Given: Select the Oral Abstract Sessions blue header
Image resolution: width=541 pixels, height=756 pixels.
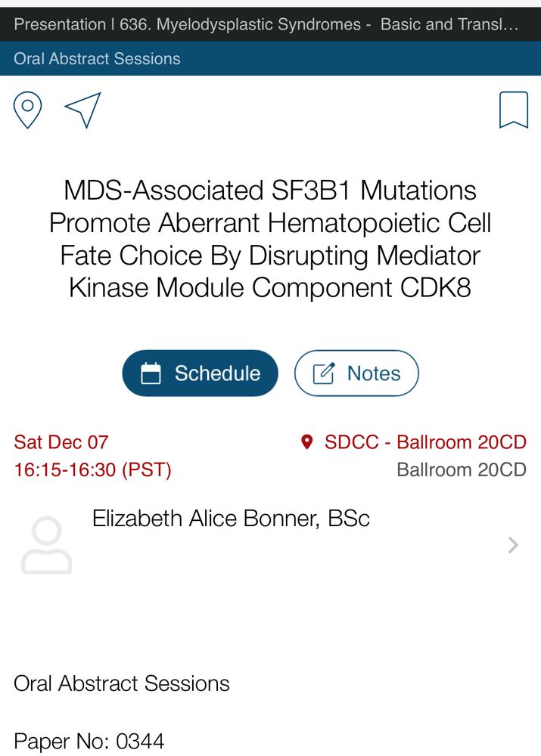Looking at the screenshot, I should [x=270, y=58].
